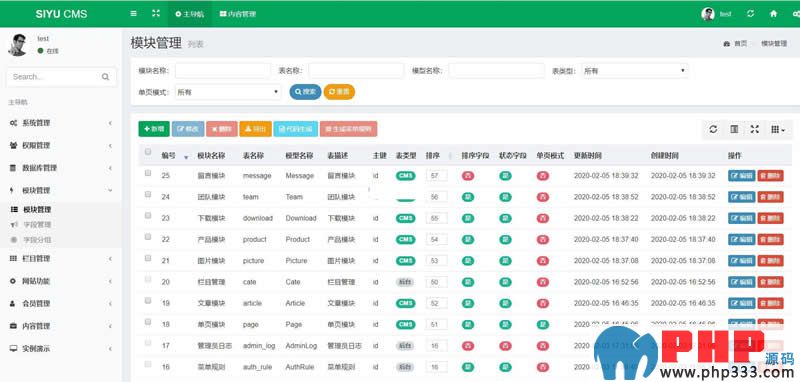Switch to 主导航 top tab
800x382 pixels.
click(190, 14)
